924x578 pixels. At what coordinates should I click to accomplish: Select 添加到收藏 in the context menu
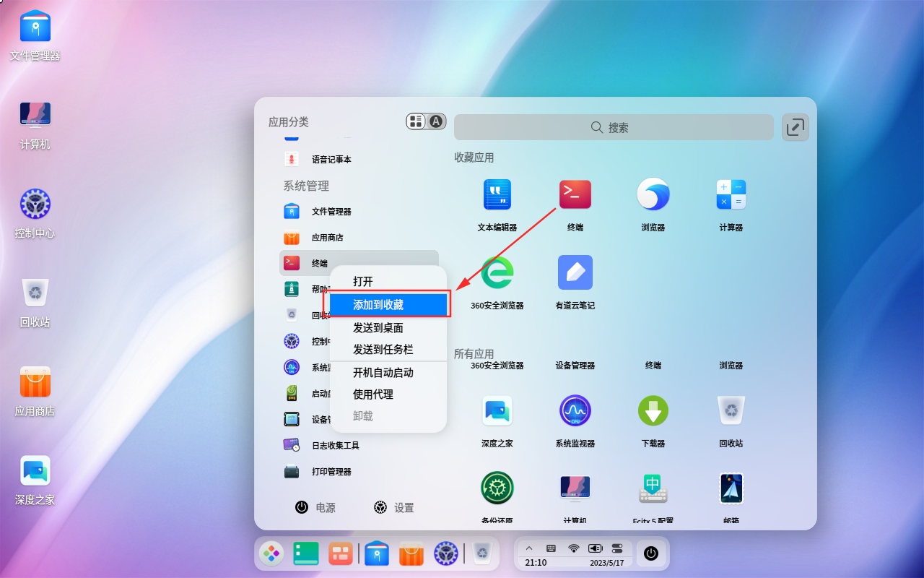(x=388, y=306)
